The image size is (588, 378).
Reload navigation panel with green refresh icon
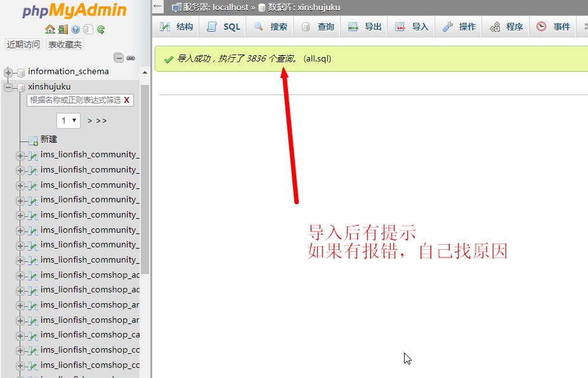click(x=101, y=29)
